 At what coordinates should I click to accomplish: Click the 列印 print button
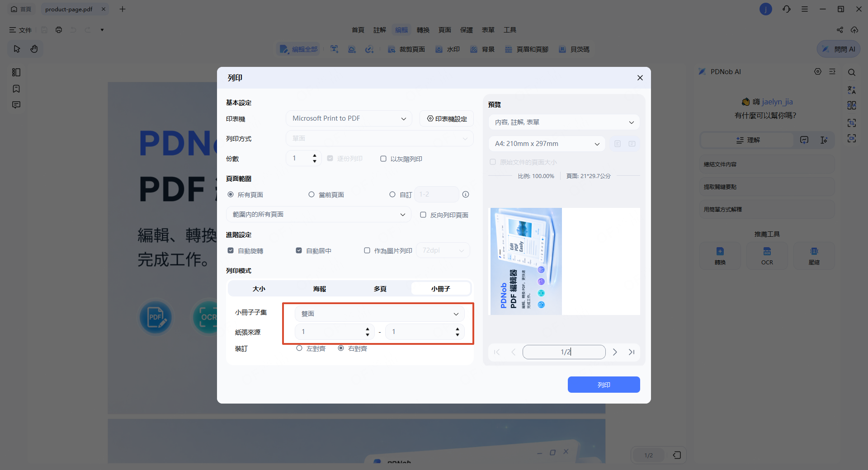(604, 385)
